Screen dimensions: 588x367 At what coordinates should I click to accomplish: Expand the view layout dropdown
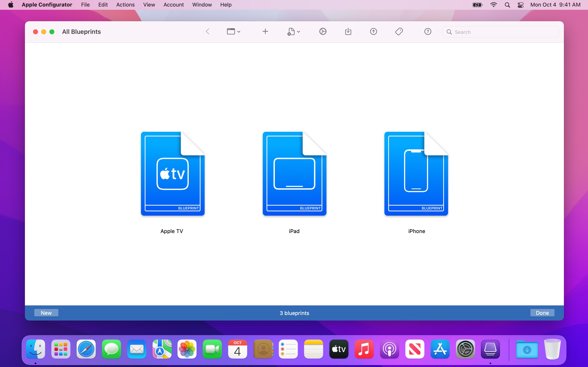[x=233, y=31]
